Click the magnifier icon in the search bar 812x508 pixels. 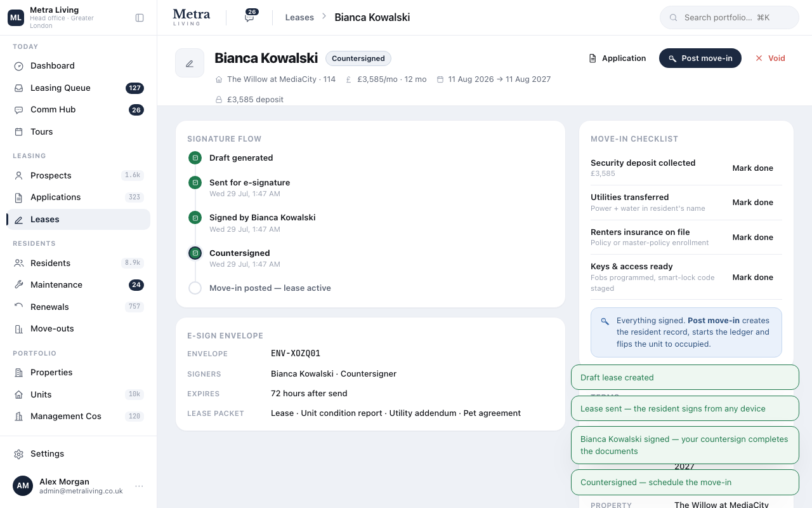coord(674,18)
